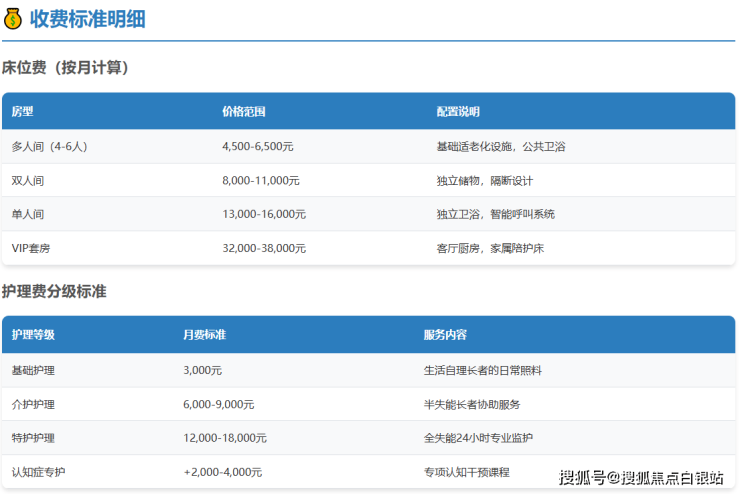The height and width of the screenshot is (494, 740).
Task: Click the 8,000-11,000元 price cell
Action: point(260,181)
